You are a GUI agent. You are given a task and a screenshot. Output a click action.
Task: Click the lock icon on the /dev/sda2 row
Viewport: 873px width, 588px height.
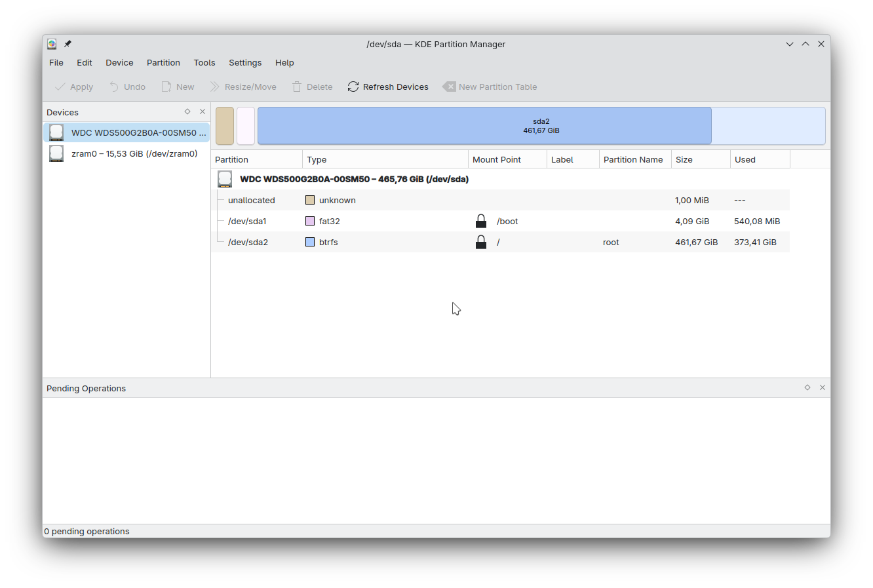(x=481, y=242)
